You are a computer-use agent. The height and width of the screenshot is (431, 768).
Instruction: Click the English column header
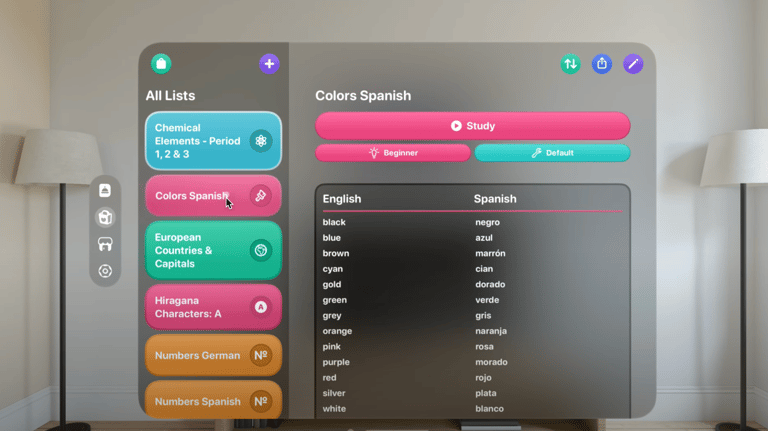click(342, 199)
